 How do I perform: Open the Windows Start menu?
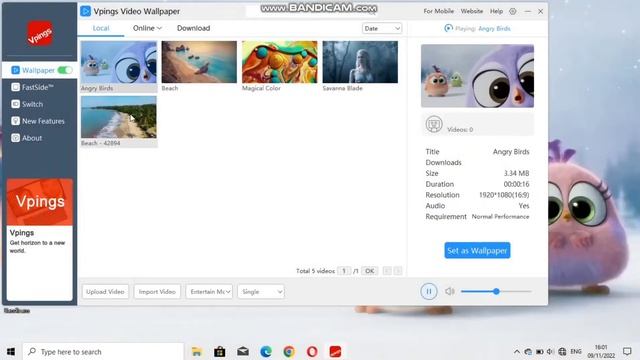(11, 351)
